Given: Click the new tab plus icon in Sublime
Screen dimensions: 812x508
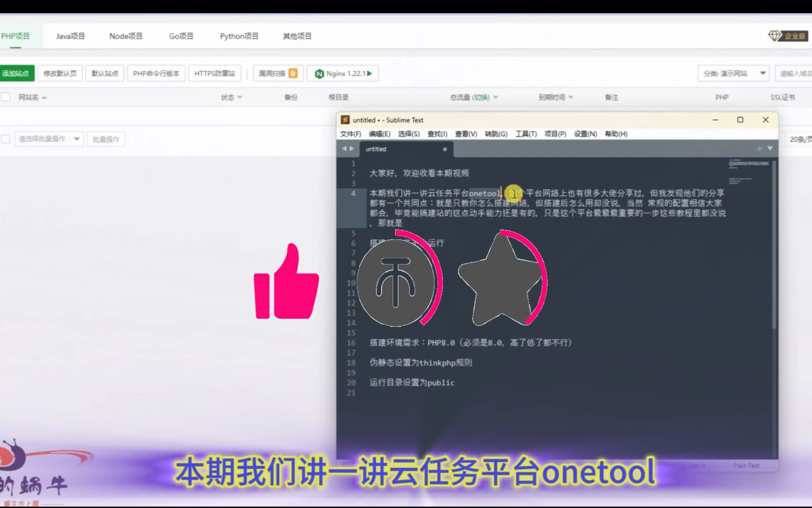Looking at the screenshot, I should tap(759, 149).
